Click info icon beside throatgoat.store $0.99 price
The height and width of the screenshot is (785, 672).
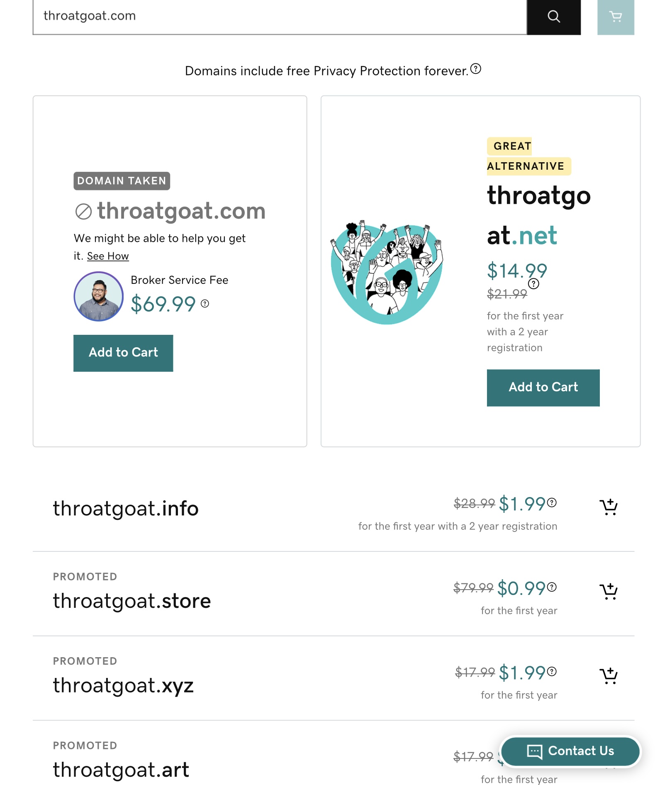[x=552, y=587]
